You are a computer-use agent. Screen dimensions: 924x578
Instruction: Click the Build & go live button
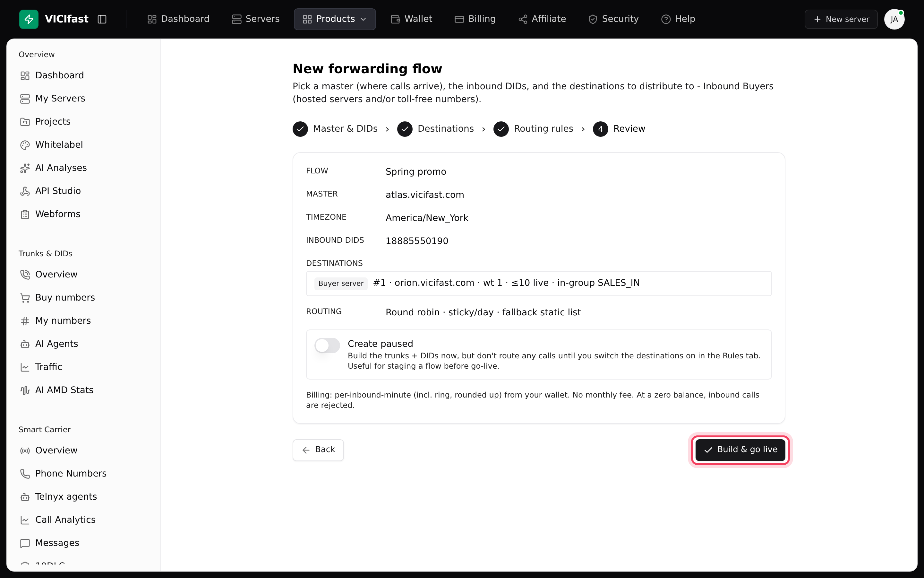pos(740,450)
